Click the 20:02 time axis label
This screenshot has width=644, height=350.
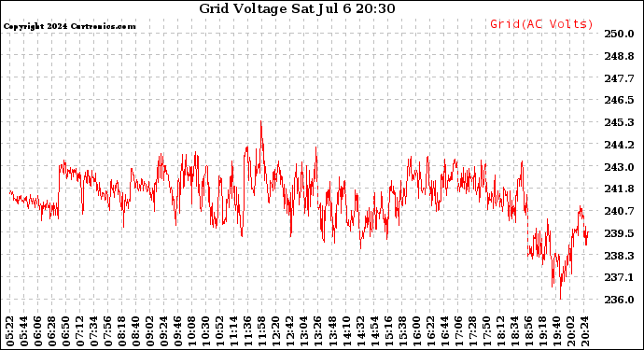point(570,331)
